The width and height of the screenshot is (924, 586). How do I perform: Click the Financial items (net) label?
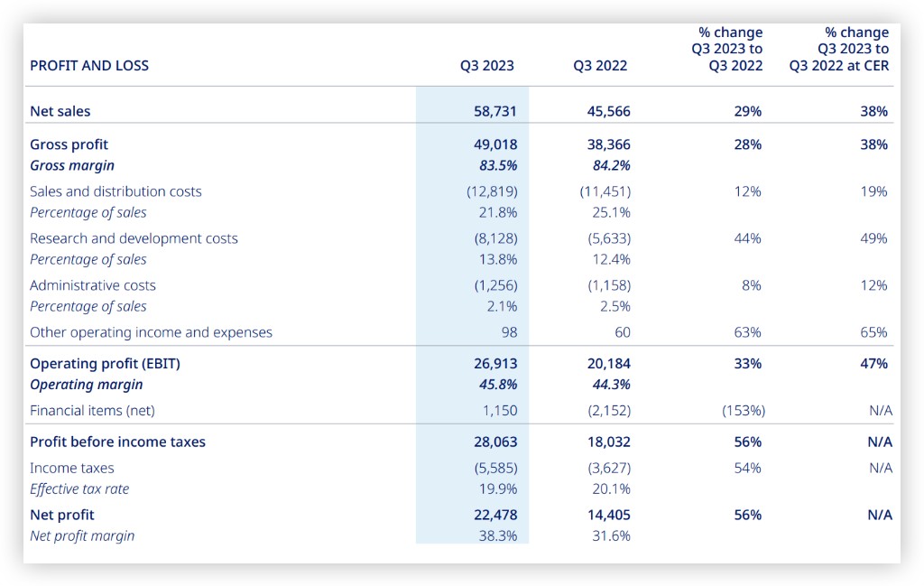click(92, 411)
